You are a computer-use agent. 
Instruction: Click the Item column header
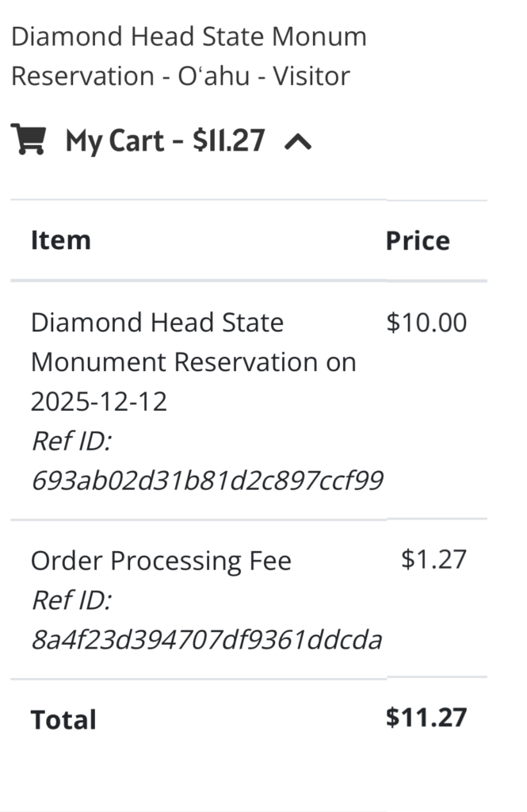coord(60,240)
